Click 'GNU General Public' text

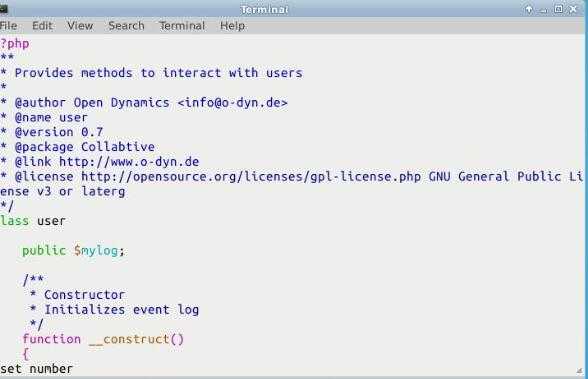[x=495, y=177]
